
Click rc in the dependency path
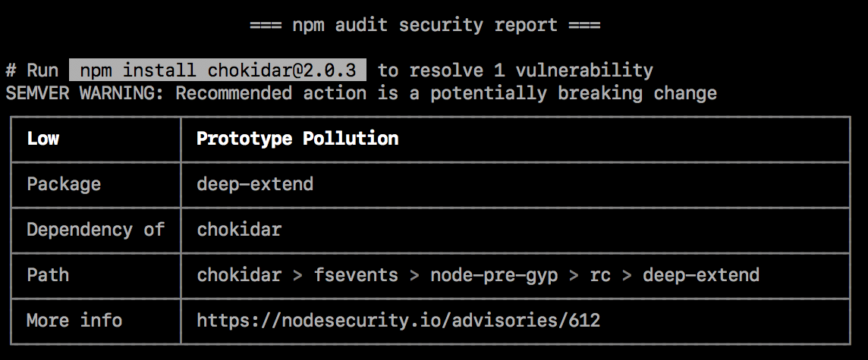pos(600,274)
